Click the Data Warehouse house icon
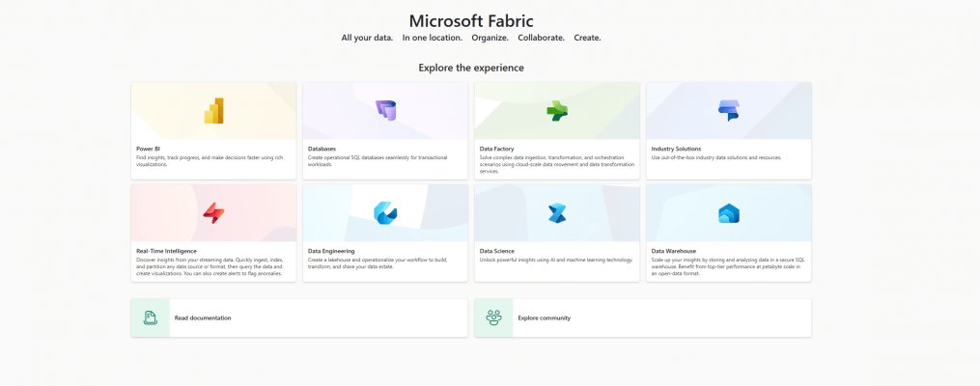 pyautogui.click(x=729, y=213)
